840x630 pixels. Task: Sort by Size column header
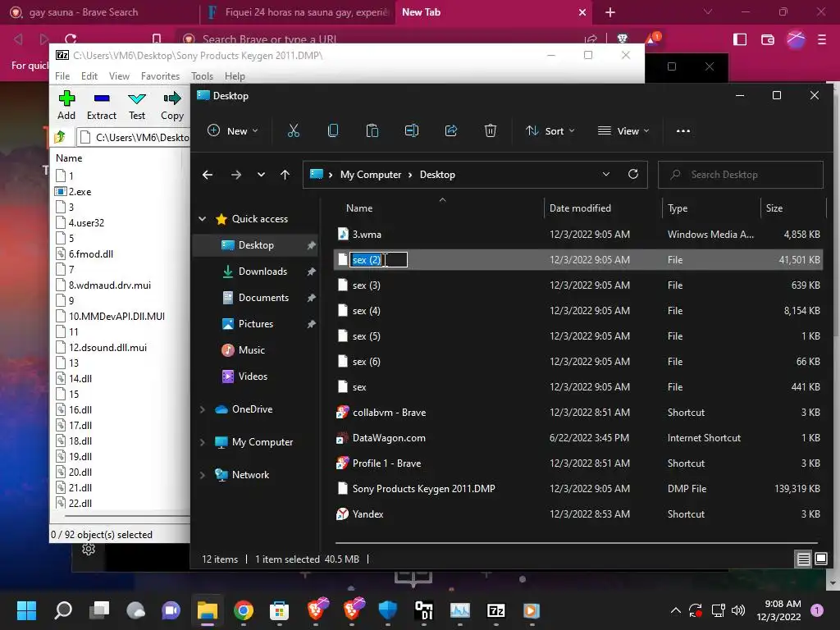click(x=793, y=208)
